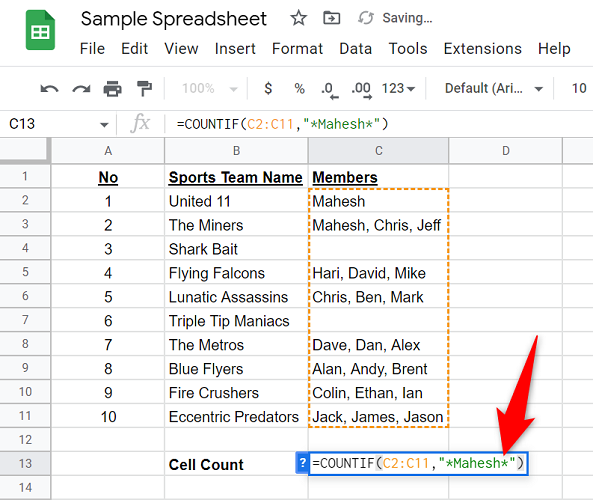593x500 pixels.
Task: Click the 'Members' header cell
Action: tap(379, 177)
